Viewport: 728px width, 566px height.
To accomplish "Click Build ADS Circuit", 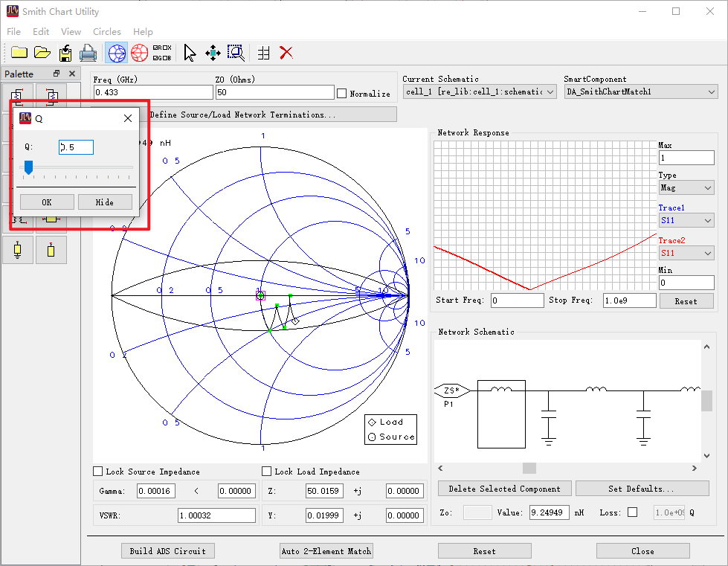I will (167, 550).
